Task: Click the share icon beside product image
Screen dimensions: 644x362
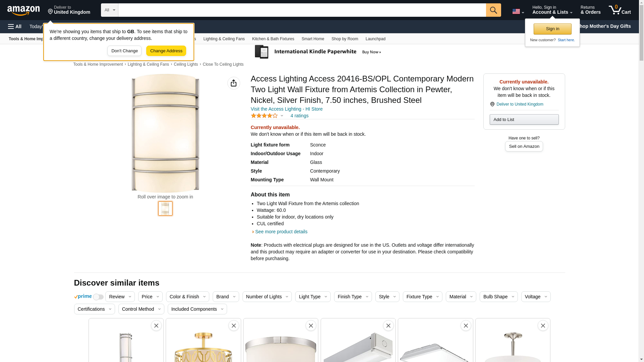Action: (x=234, y=83)
